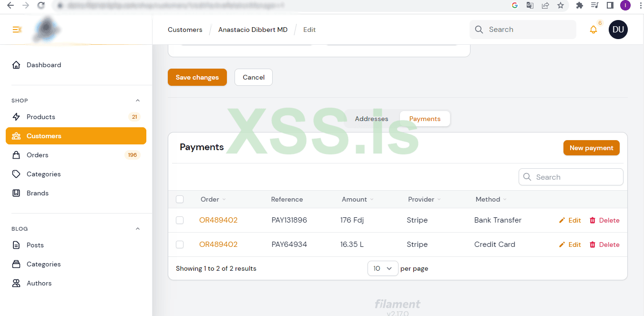The image size is (644, 316).
Task: Click the Credit Card method cell
Action: [x=495, y=245]
